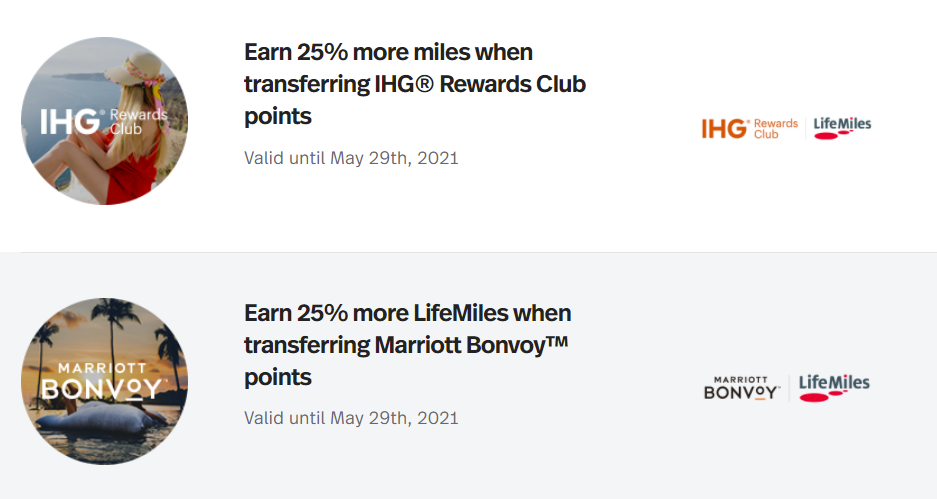
Task: Open the 'Earn 25% more LifeMiles' Marriott offer headline
Action: 408,345
